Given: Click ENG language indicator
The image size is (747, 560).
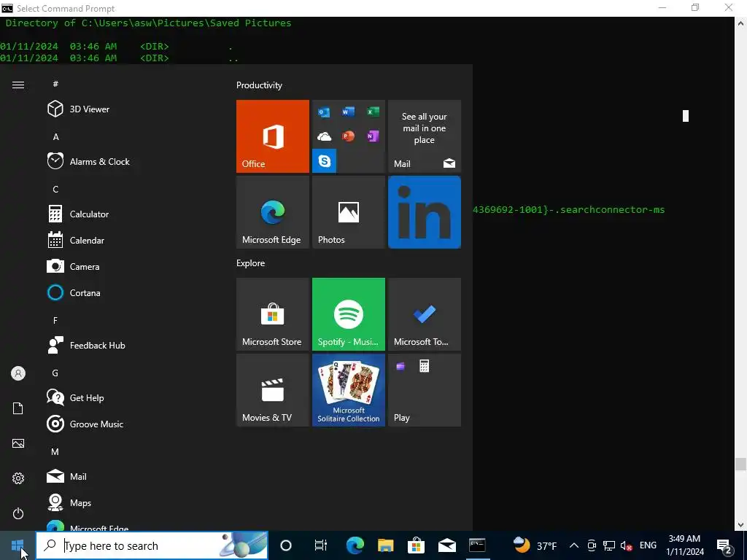Looking at the screenshot, I should 648,545.
